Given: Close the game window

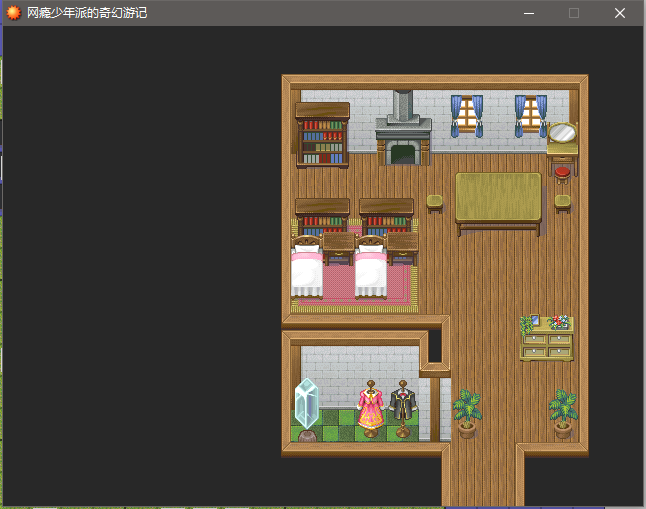Looking at the screenshot, I should tap(620, 13).
